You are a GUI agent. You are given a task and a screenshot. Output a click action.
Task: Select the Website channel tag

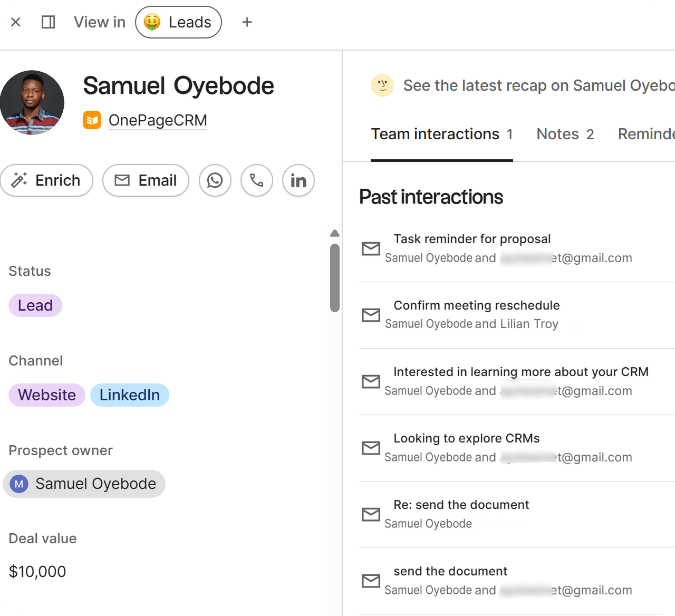47,395
